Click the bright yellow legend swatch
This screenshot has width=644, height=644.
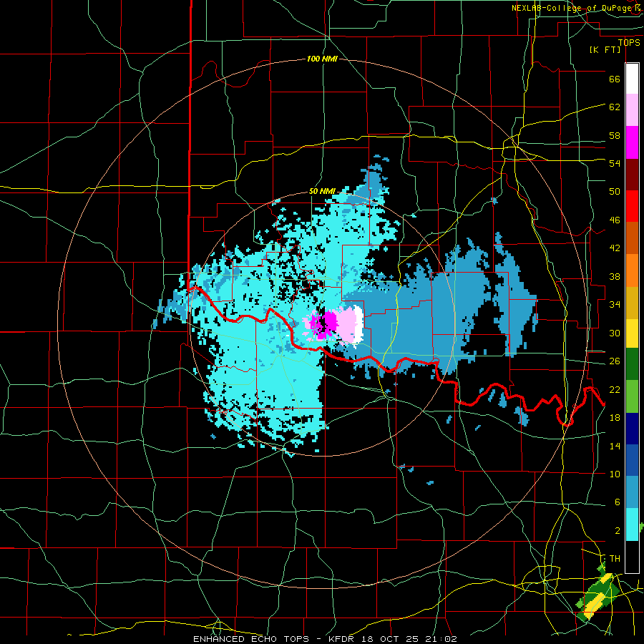pyautogui.click(x=632, y=333)
